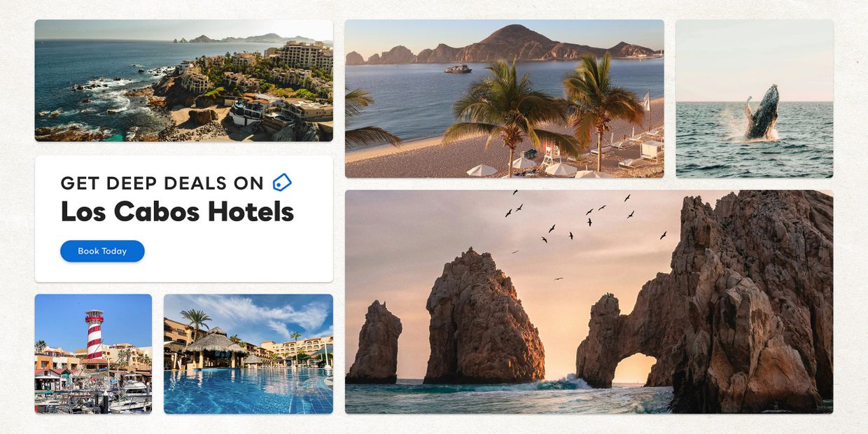
Task: Click the Book Today button
Action: pyautogui.click(x=102, y=251)
